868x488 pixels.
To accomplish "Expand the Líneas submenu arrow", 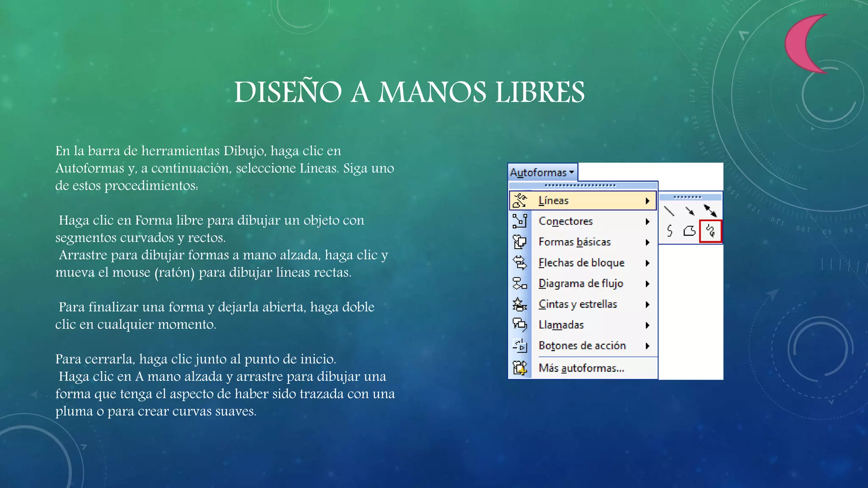I will (x=648, y=201).
